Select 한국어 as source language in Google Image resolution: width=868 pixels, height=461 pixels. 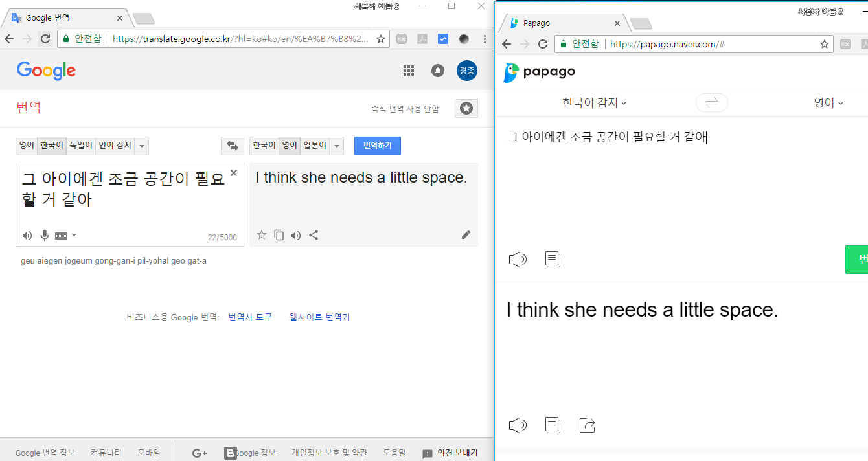click(x=52, y=146)
